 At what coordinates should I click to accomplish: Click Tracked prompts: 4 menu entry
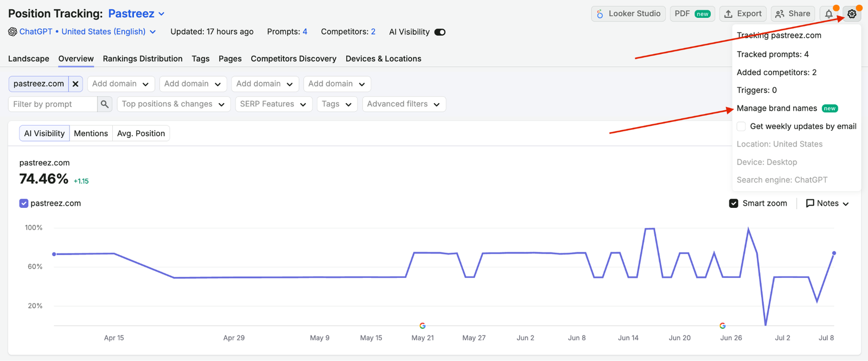773,54
